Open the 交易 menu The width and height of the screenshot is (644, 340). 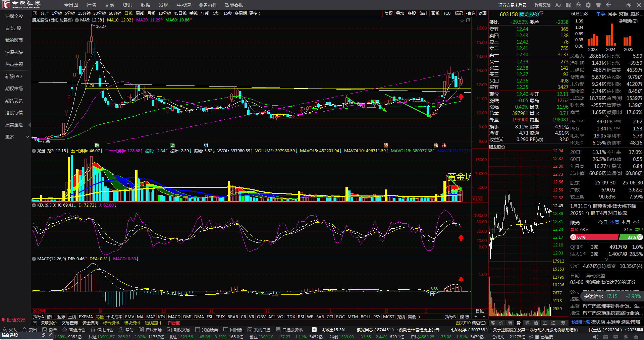[109, 5]
